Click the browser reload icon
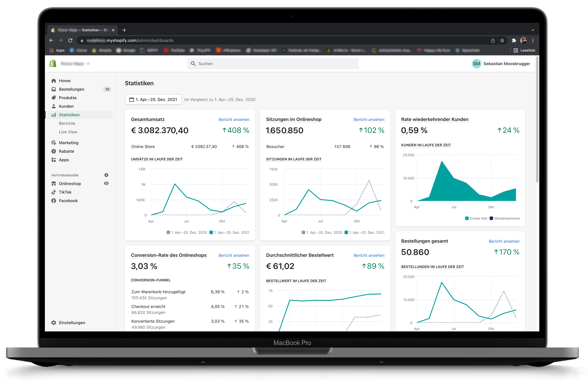The image size is (588, 382). [70, 41]
